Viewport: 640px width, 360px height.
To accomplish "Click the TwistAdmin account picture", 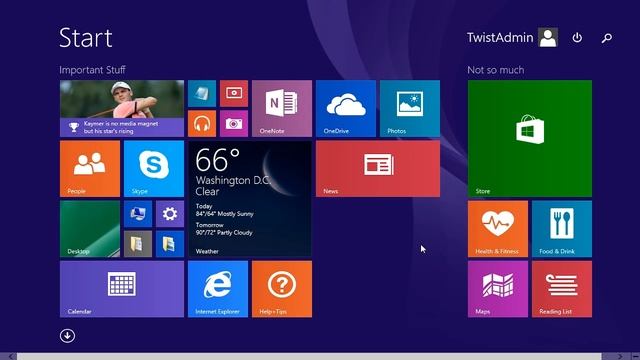I will pyautogui.click(x=548, y=38).
